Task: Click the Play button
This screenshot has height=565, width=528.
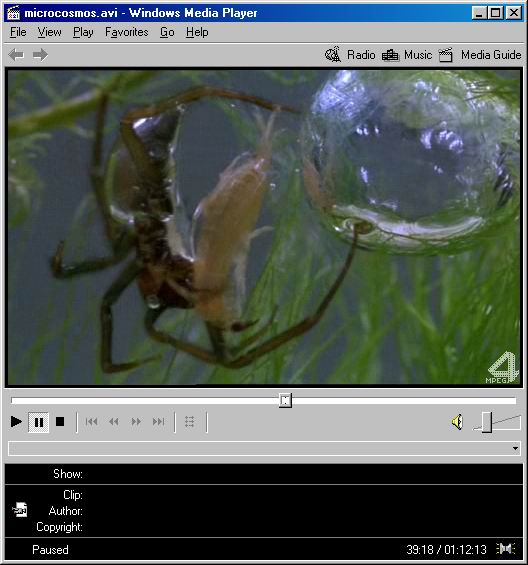Action: (x=16, y=421)
